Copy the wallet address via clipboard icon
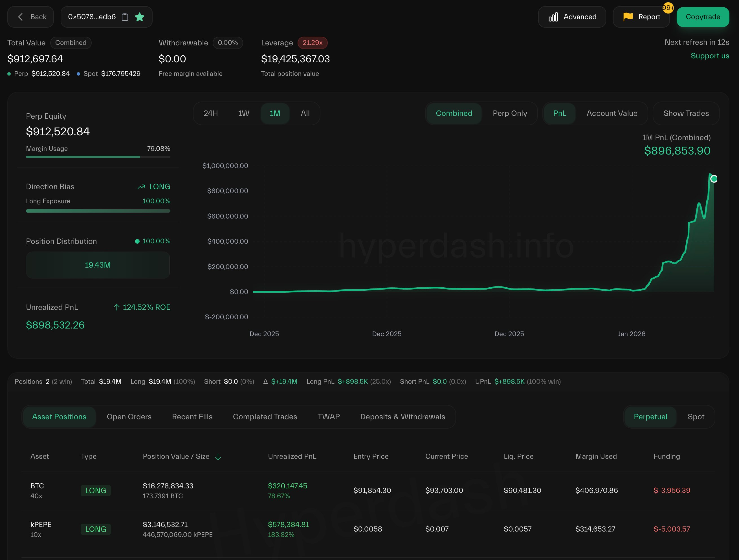Viewport: 739px width, 560px height. tap(125, 17)
